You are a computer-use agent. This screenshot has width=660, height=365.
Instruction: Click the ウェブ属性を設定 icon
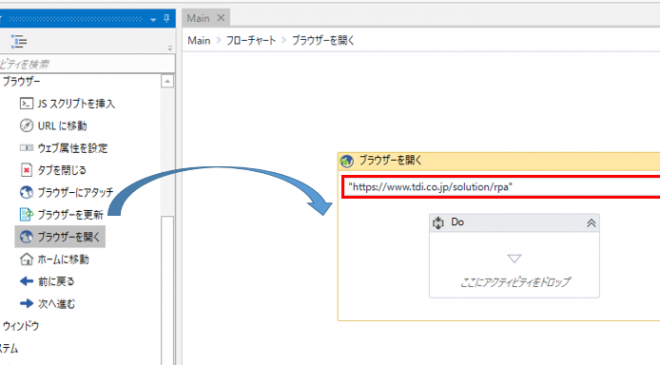[27, 148]
